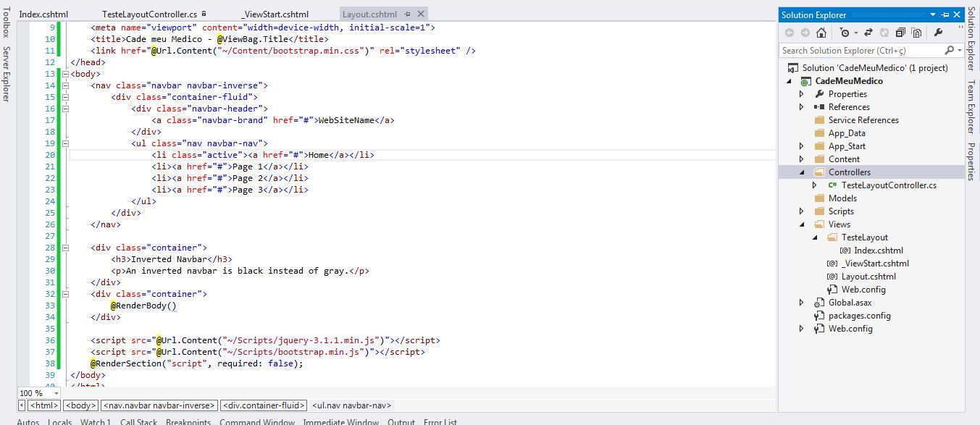Select the <body> breadcrumb tag
Viewport: 980px width, 425px height.
point(80,405)
